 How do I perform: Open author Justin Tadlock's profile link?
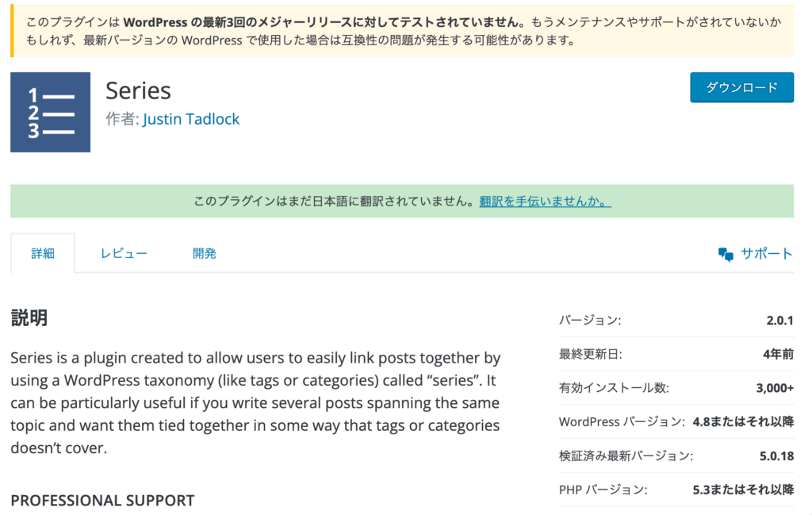(x=191, y=119)
